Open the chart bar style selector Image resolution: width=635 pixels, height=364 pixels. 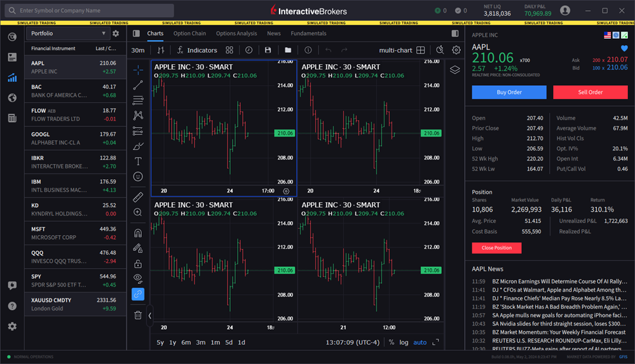pos(161,50)
